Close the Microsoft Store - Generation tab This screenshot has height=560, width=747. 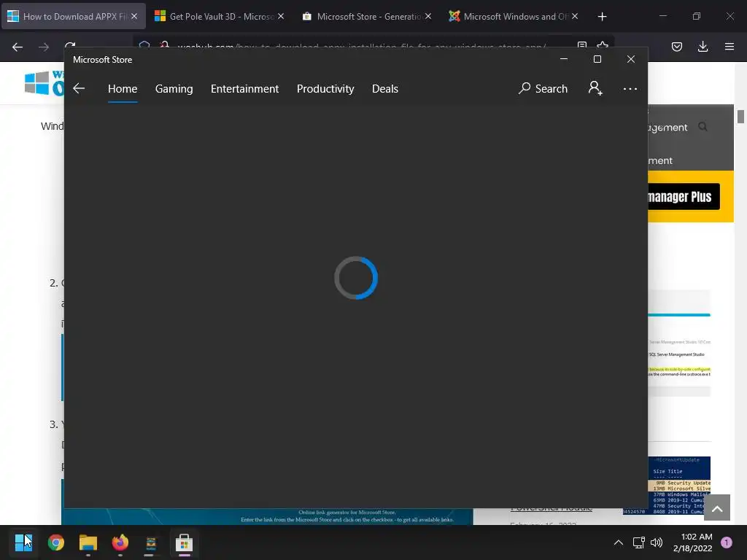tap(428, 16)
